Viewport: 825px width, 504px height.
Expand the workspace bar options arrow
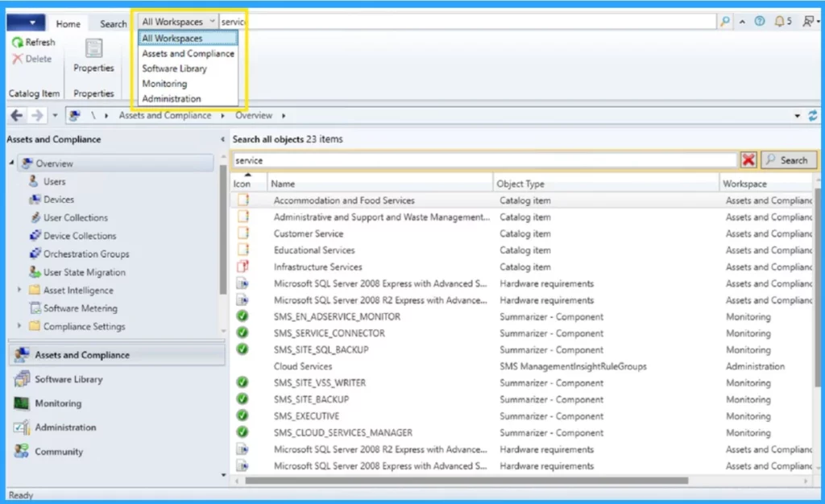pos(224,475)
